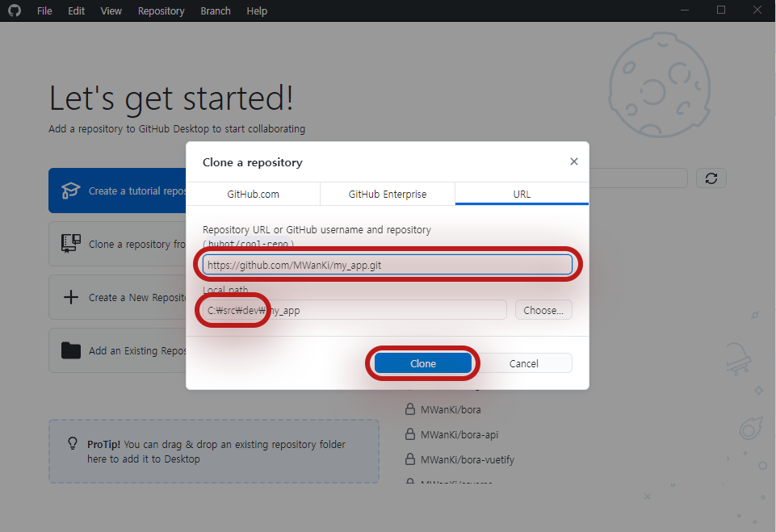Click the graduation cap tutorial icon

tap(71, 191)
